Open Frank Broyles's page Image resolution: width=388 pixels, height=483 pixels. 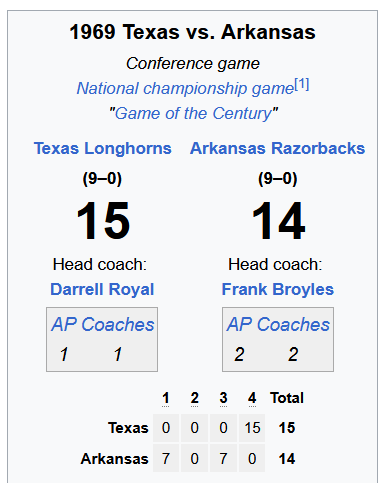[278, 289]
